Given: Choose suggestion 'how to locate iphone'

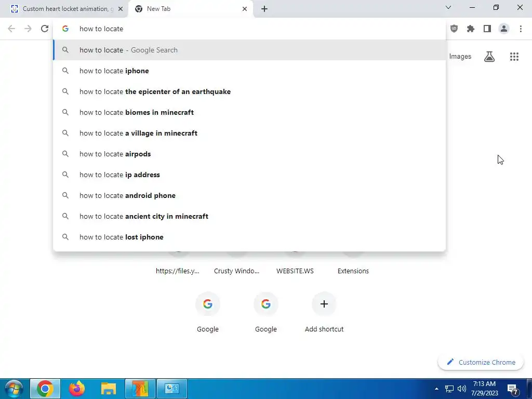Looking at the screenshot, I should tap(249, 71).
